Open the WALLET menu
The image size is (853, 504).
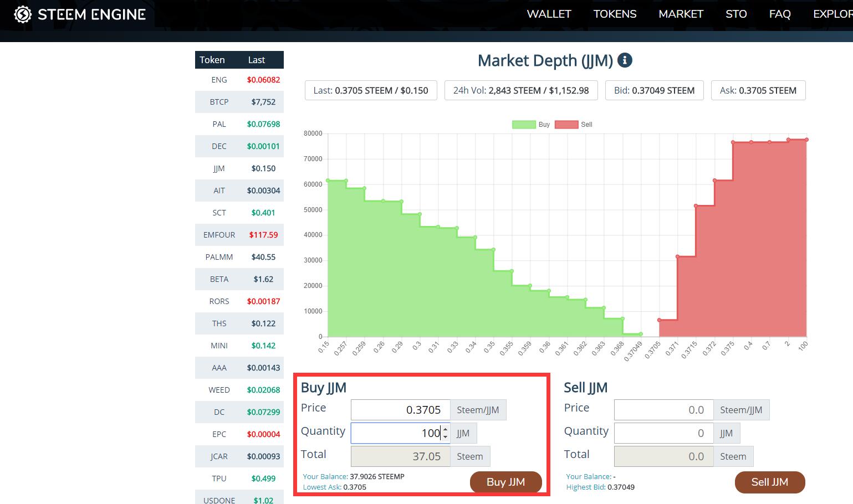tap(549, 14)
